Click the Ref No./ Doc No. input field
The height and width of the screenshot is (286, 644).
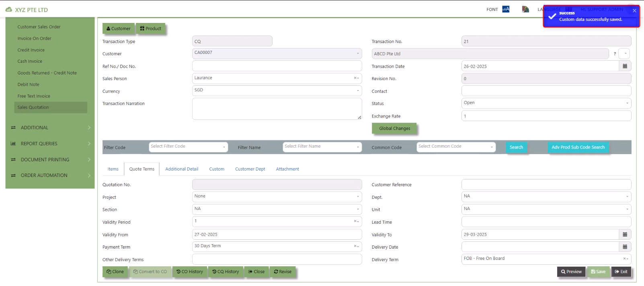[x=277, y=66]
